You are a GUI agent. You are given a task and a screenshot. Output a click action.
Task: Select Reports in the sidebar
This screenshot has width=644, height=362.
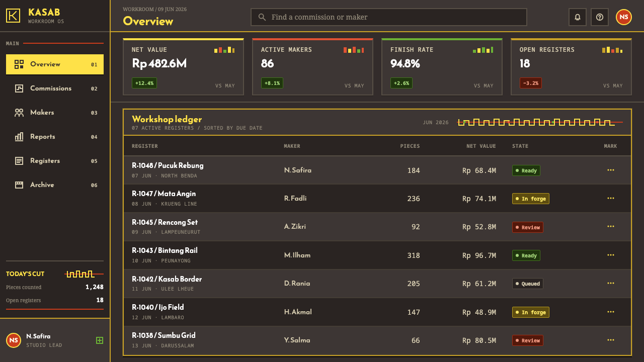click(55, 137)
